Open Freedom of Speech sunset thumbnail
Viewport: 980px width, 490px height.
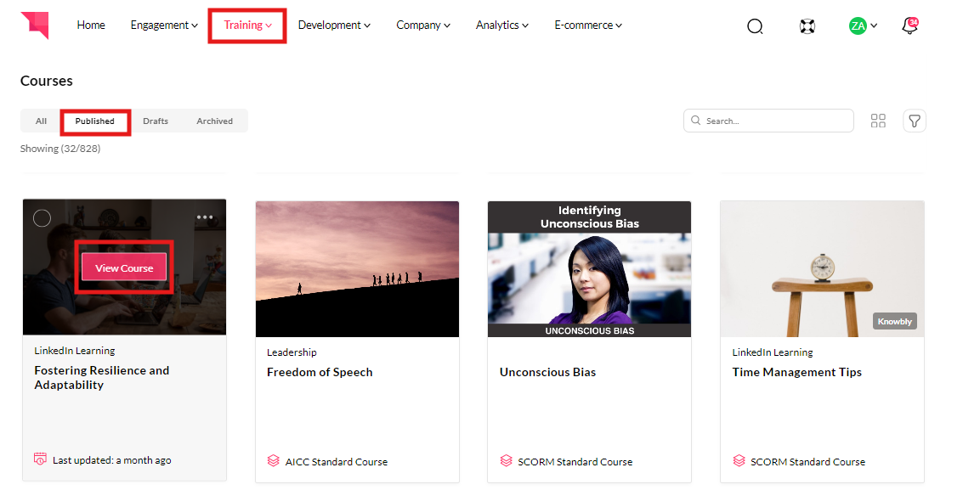pos(357,269)
